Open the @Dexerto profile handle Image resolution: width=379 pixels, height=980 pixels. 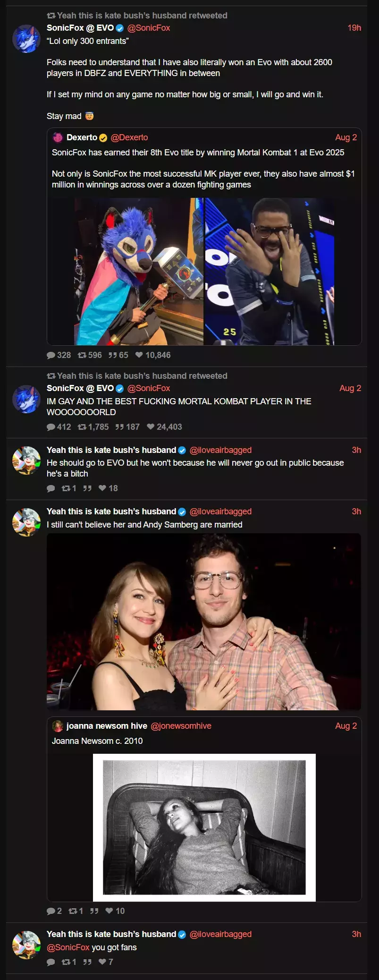tap(129, 137)
